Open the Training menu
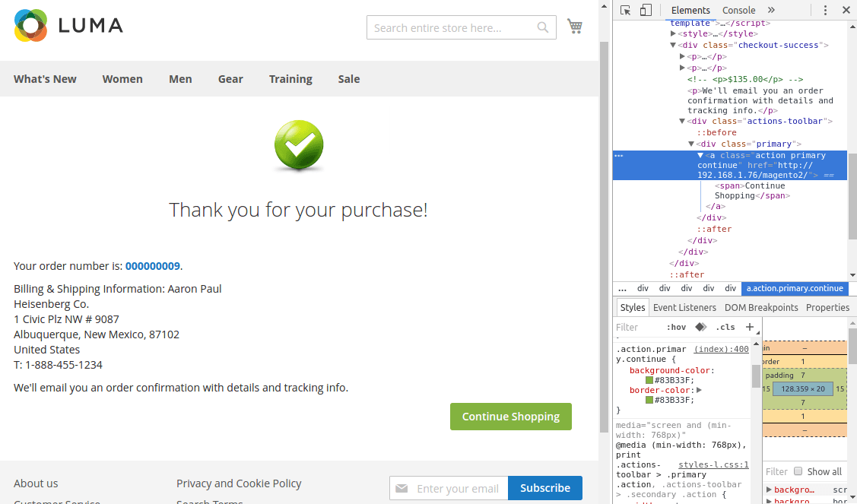Viewport: 857px width, 504px height. 290,79
